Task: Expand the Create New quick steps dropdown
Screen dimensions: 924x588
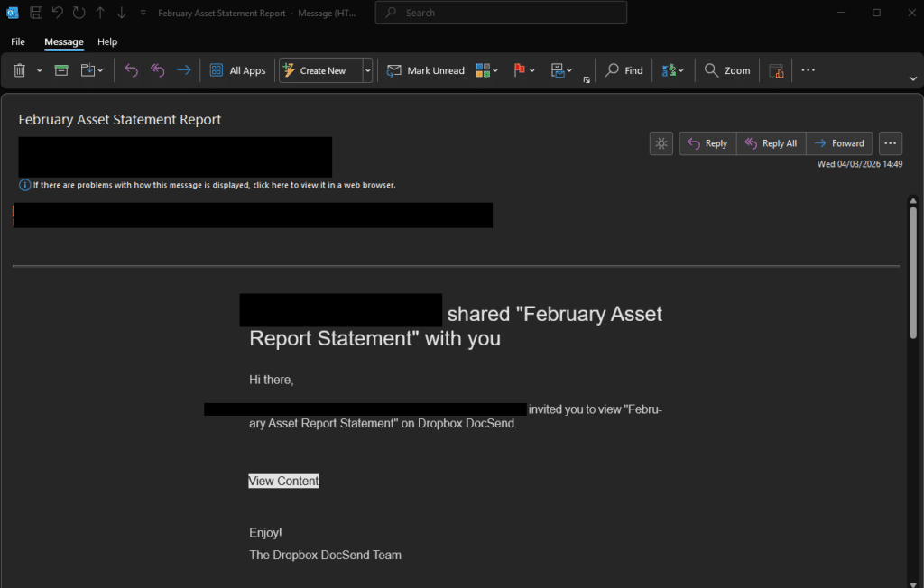Action: [x=367, y=70]
